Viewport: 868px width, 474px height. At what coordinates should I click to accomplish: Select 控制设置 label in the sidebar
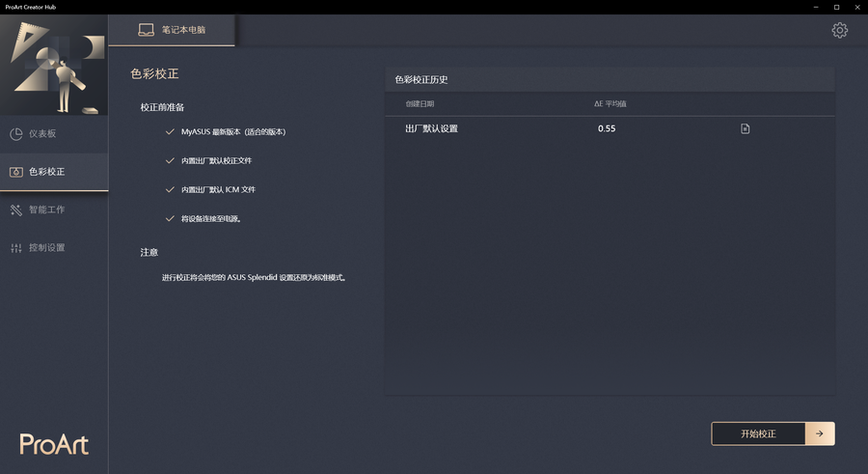47,248
